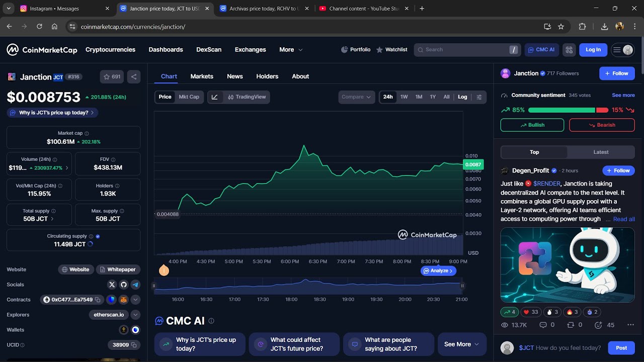Click the chart range navigator's right handle
The image size is (644, 362).
462,286
